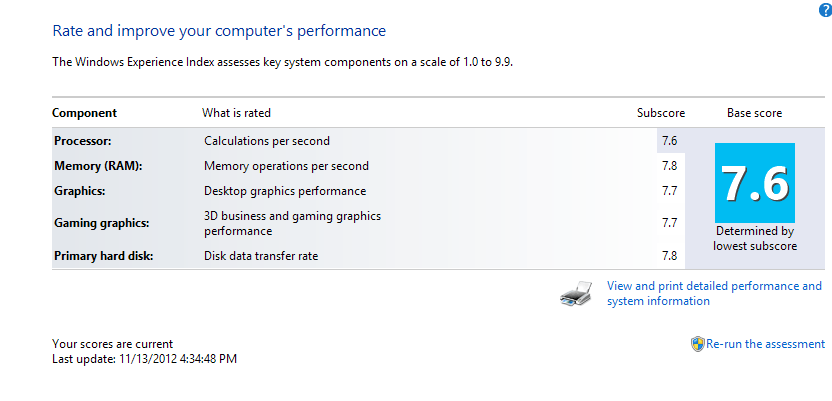Open View and print detailed performance link
Image resolution: width=832 pixels, height=401 pixels.
[714, 293]
